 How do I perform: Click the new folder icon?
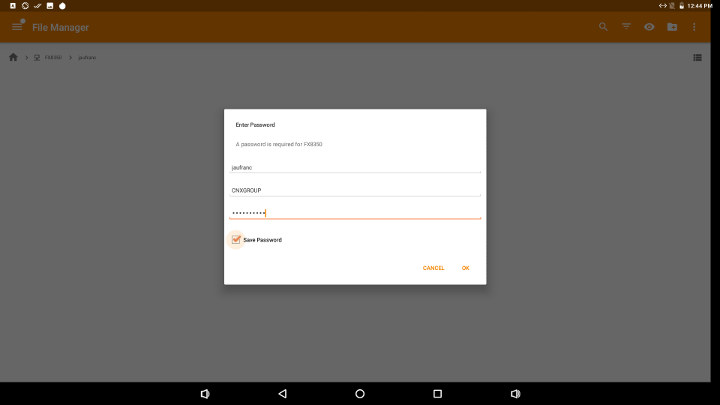click(672, 27)
